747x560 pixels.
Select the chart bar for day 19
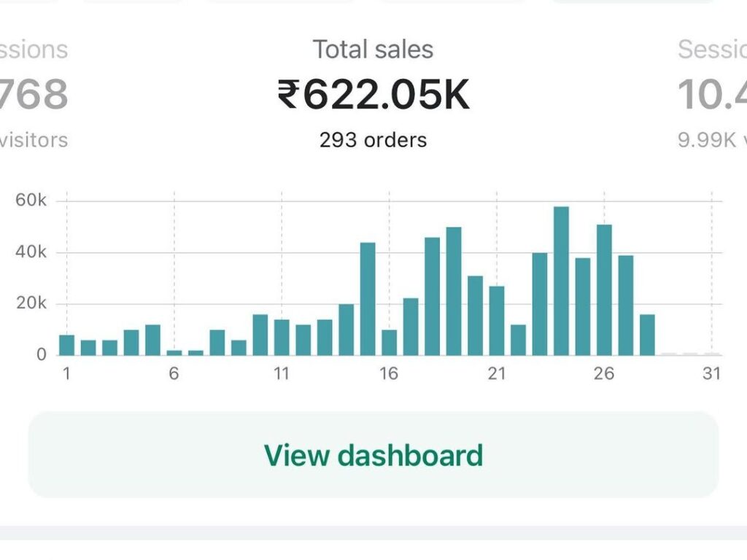(x=454, y=292)
